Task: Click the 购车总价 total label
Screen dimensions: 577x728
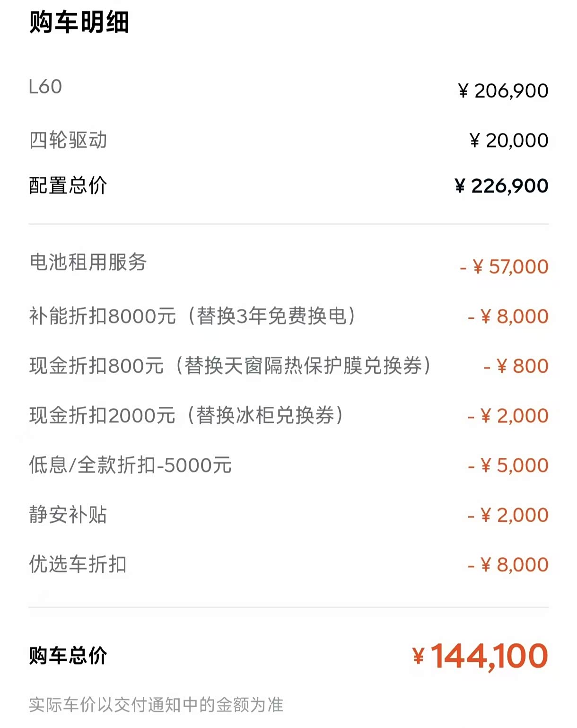Action: [x=68, y=656]
